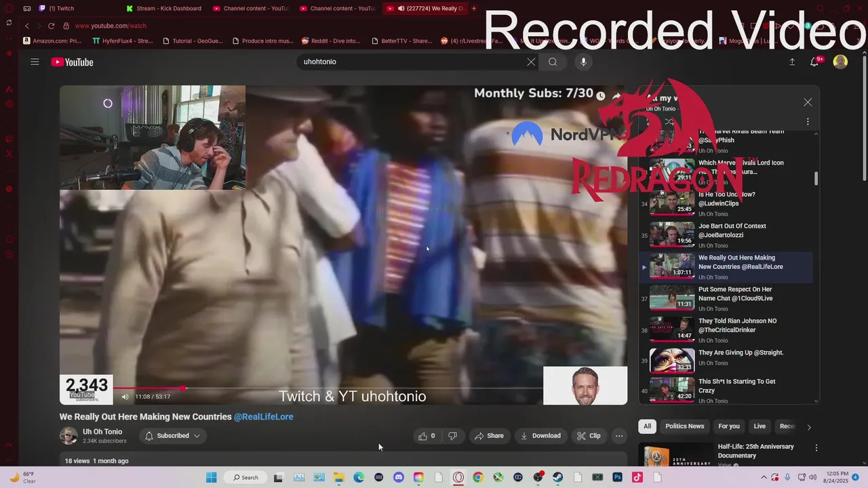Go to the YouTube home logo
This screenshot has height=488, width=868.
coord(72,62)
